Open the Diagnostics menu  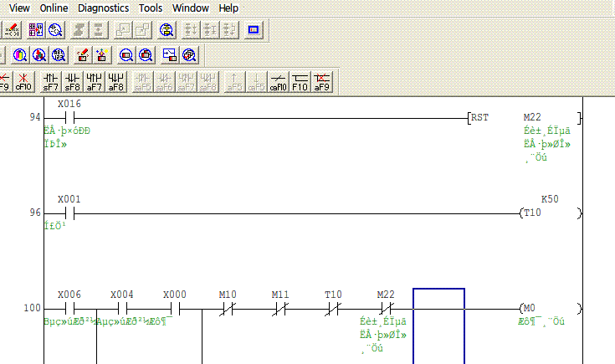coord(103,8)
